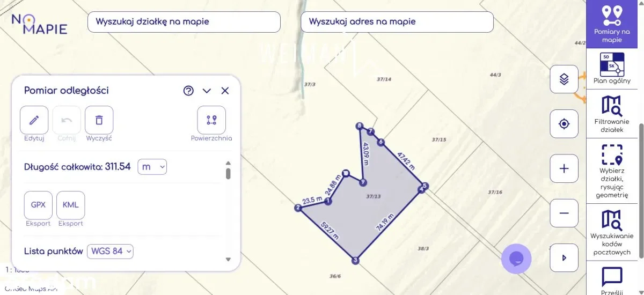Screen dimensions: 644x295
Task: Collapse the Pomiar odległości panel
Action: pyautogui.click(x=207, y=91)
